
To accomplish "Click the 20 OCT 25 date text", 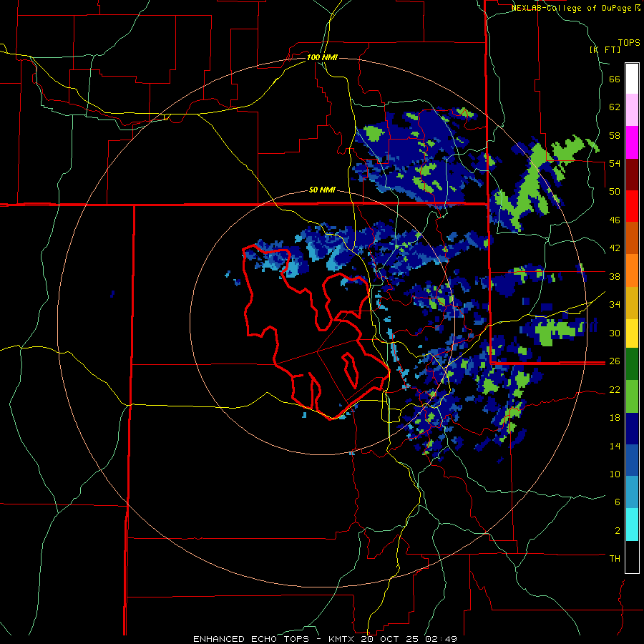I will point(390,639).
